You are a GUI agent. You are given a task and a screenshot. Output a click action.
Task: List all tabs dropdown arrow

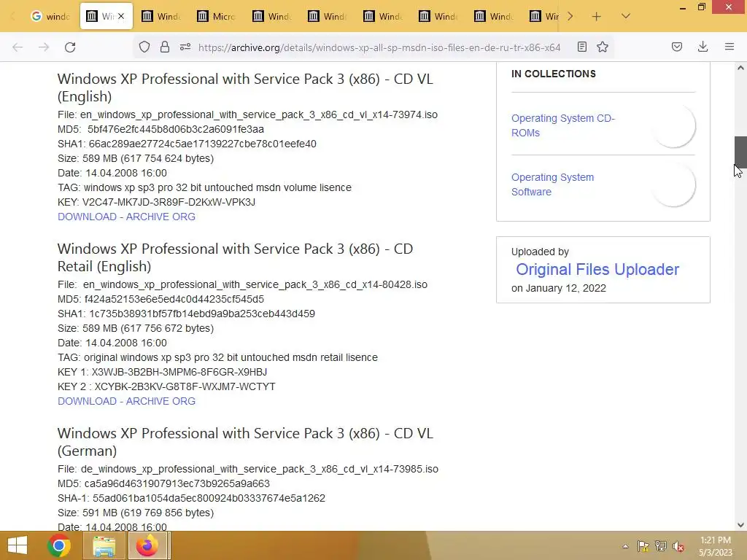[626, 16]
